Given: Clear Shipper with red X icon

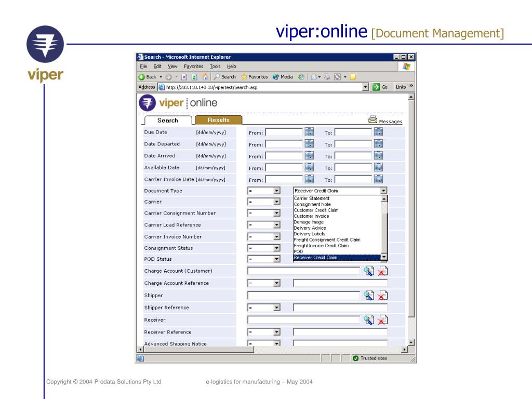Looking at the screenshot, I should (x=383, y=296).
